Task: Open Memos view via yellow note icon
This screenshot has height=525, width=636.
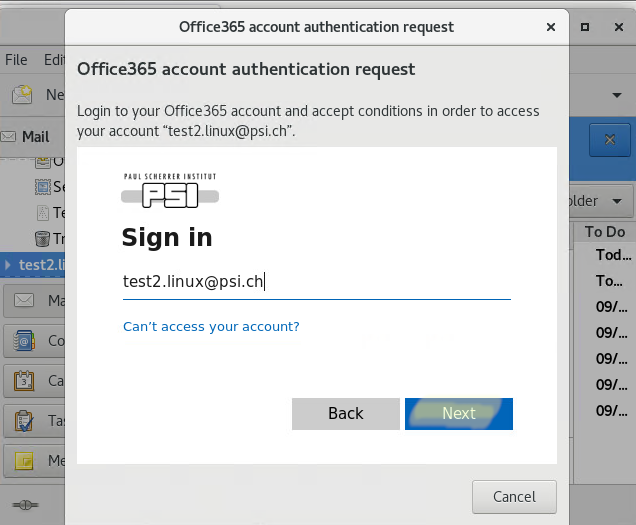Action: click(24, 461)
